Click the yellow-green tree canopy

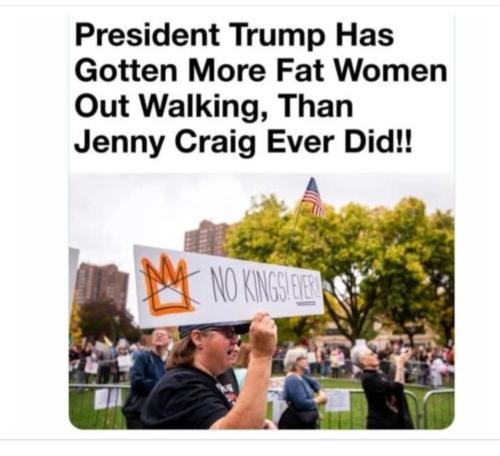[343, 259]
